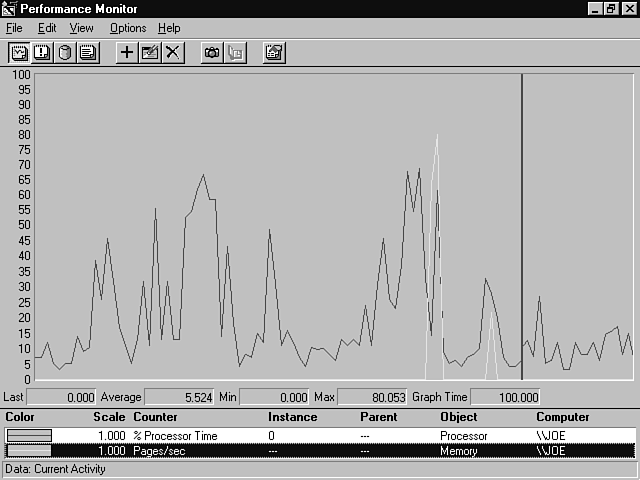The image size is (640, 480).
Task: Delete selected counter with the X icon
Action: pos(173,53)
